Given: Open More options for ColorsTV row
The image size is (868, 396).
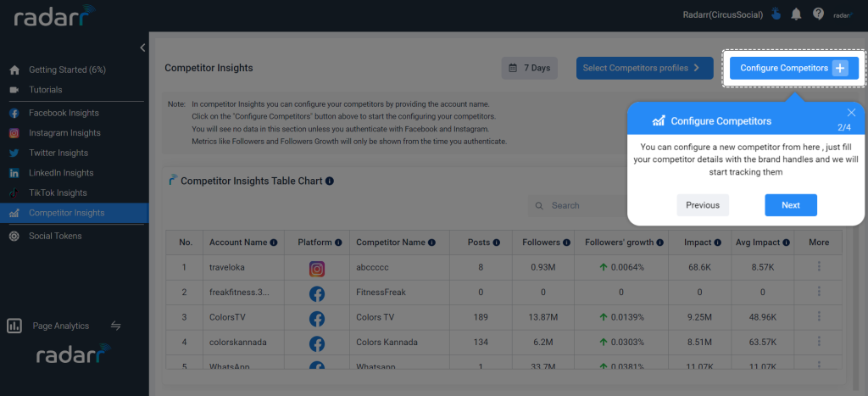Looking at the screenshot, I should tap(819, 316).
